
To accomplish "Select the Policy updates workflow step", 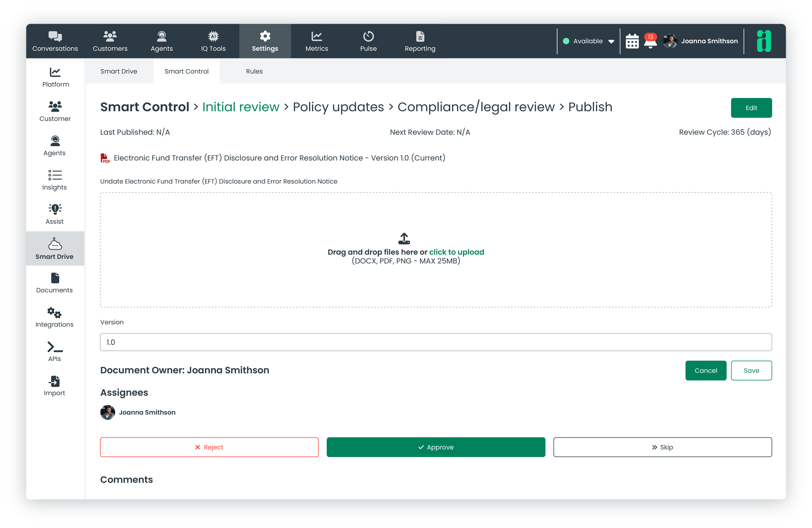I will click(x=338, y=107).
